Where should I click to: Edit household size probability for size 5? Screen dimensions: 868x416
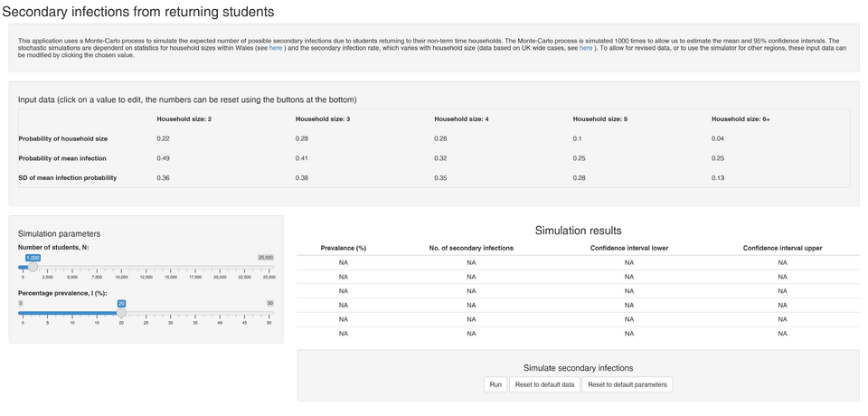[578, 138]
